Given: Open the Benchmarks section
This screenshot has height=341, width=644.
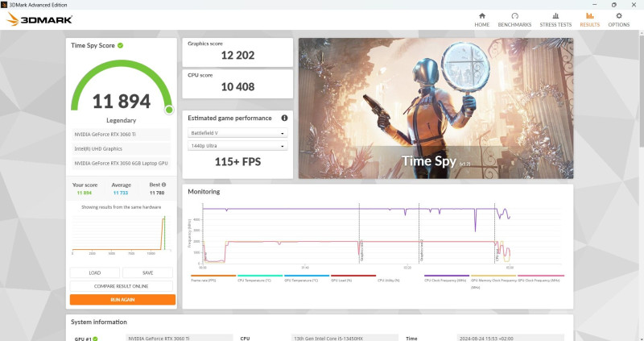Looking at the screenshot, I should (x=514, y=19).
